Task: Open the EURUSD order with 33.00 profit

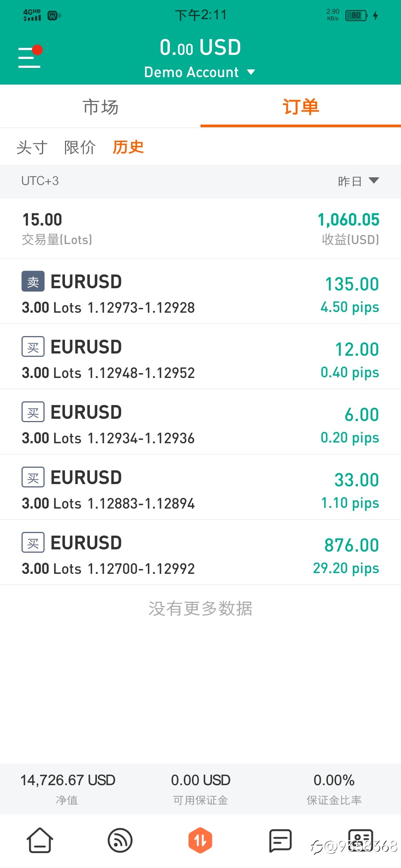Action: (200, 487)
